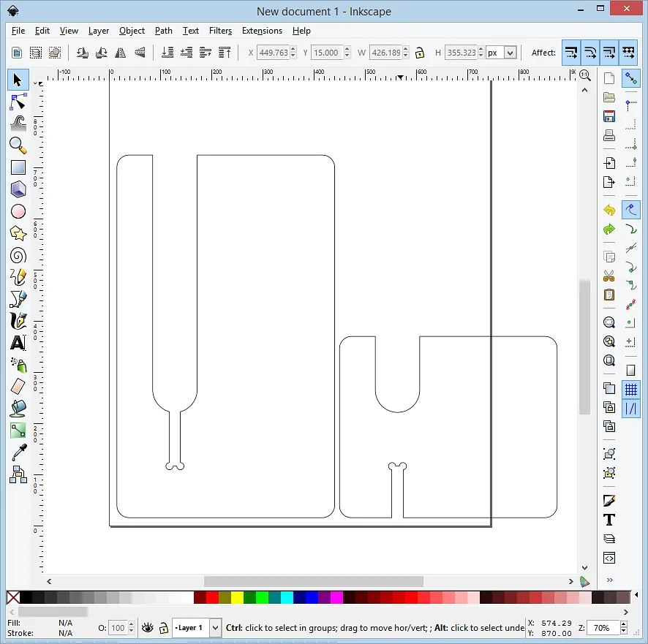The width and height of the screenshot is (648, 644).
Task: Toggle the width/height lock icon
Action: [420, 53]
